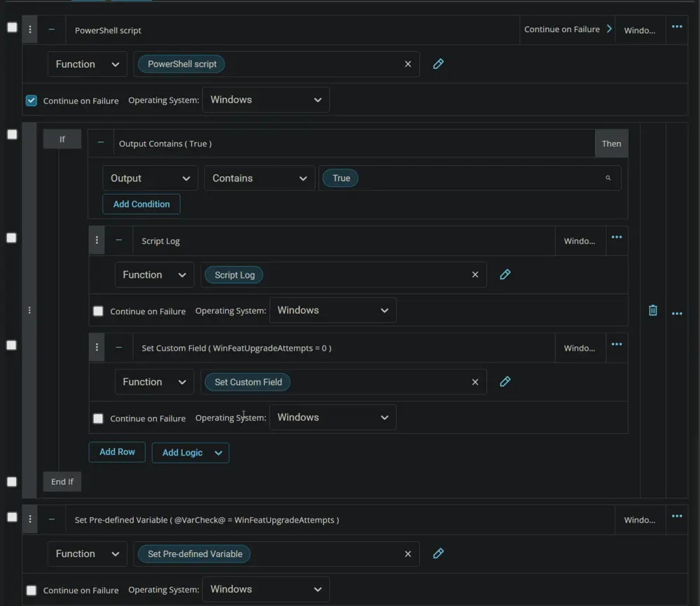Open more options for Set Pre-defined Variable row
This screenshot has width=700, height=606.
[x=677, y=516]
